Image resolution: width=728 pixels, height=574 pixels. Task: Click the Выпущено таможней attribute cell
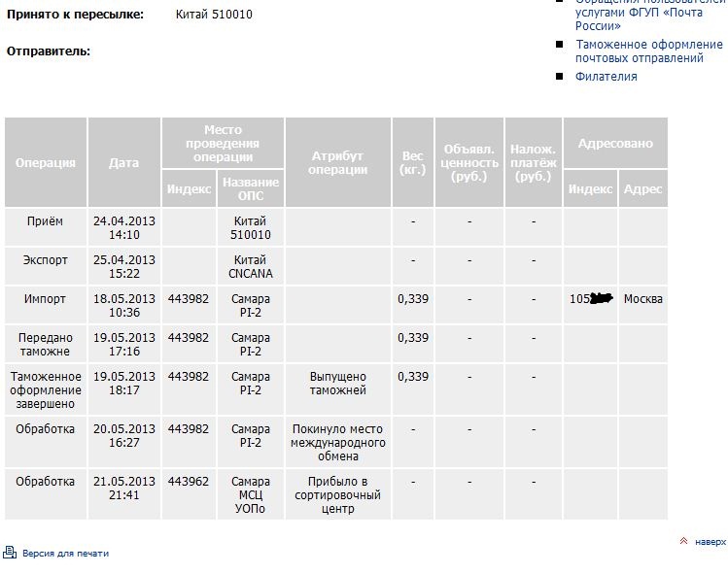(x=338, y=389)
